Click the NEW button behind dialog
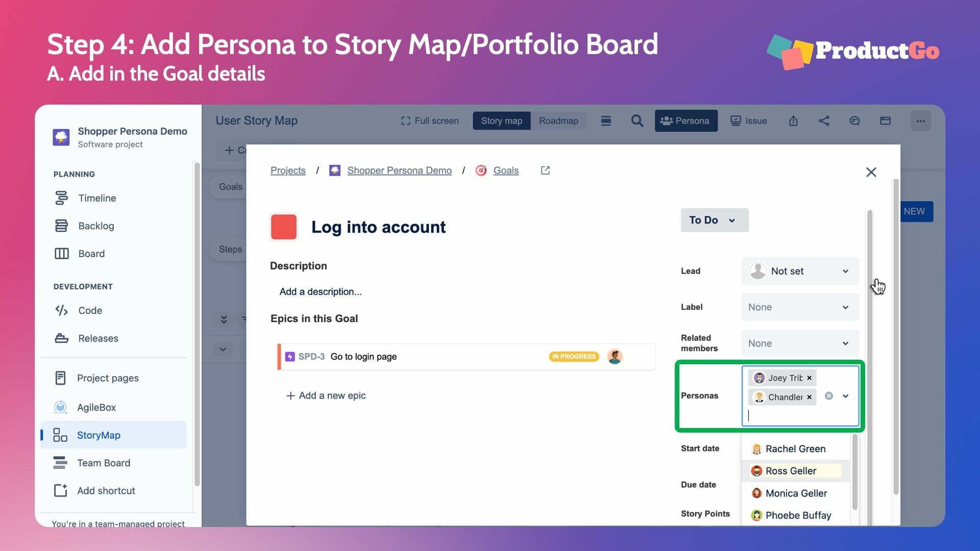This screenshot has height=551, width=980. tap(917, 211)
